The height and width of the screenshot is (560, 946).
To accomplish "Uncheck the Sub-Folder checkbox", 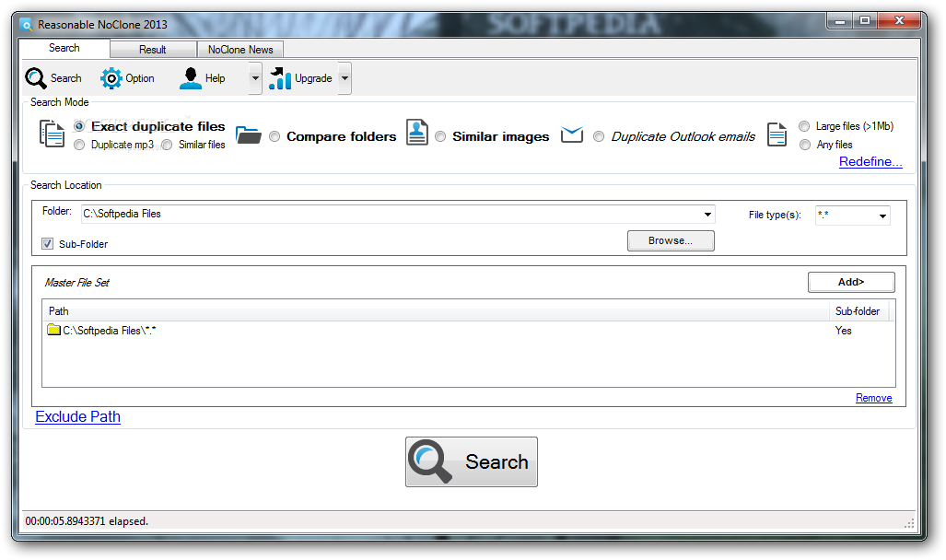I will tap(47, 244).
